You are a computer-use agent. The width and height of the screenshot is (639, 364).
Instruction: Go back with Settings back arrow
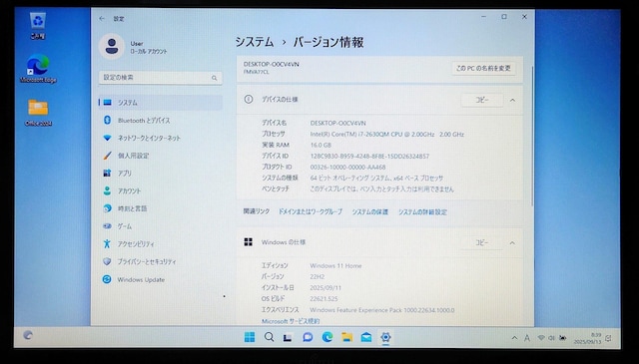click(x=102, y=18)
